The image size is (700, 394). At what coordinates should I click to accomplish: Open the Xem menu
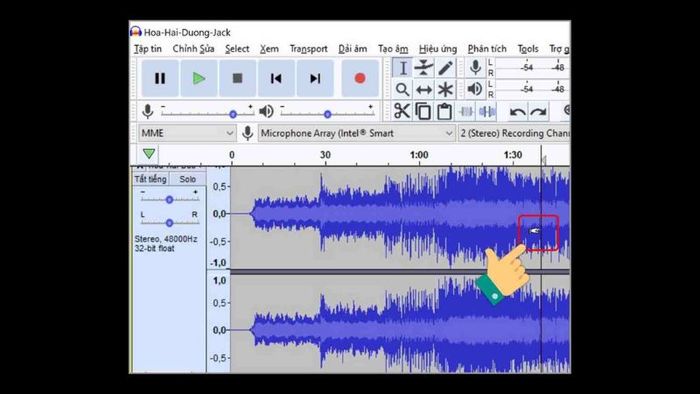tap(269, 49)
